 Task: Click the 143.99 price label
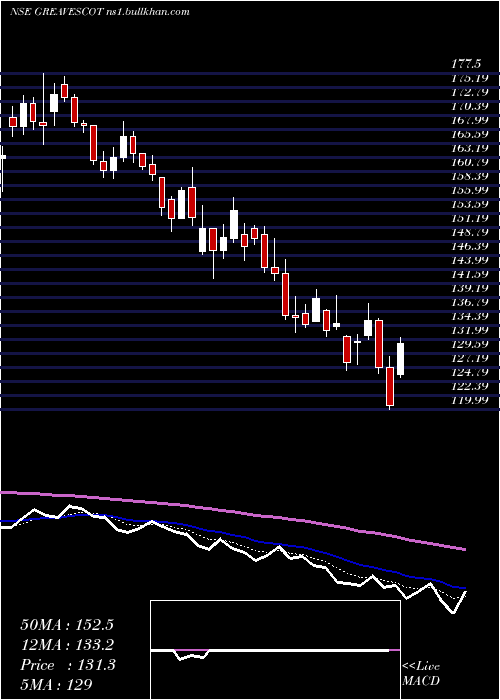tap(471, 259)
